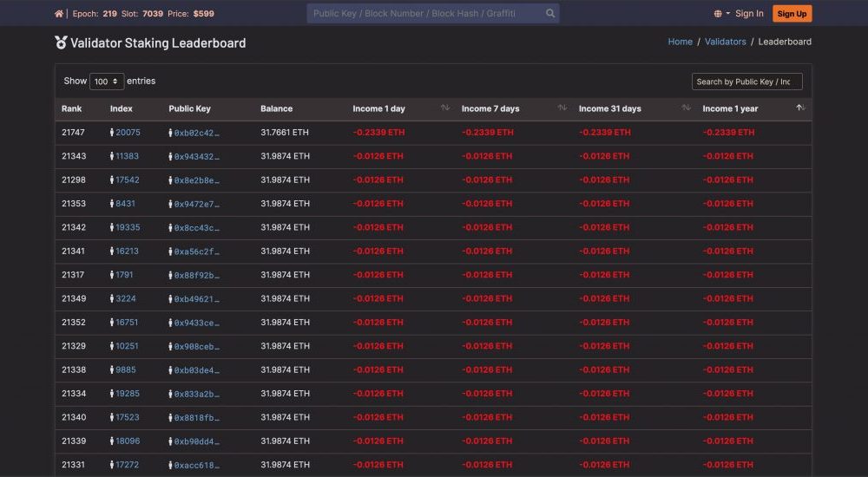Viewport: 868px width, 477px height.
Task: Click person icon beside key 0x8e2b8e
Action: point(170,180)
